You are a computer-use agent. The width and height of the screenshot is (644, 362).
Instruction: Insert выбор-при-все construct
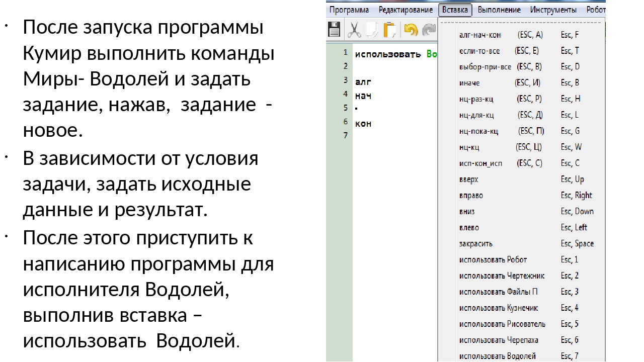[522, 67]
